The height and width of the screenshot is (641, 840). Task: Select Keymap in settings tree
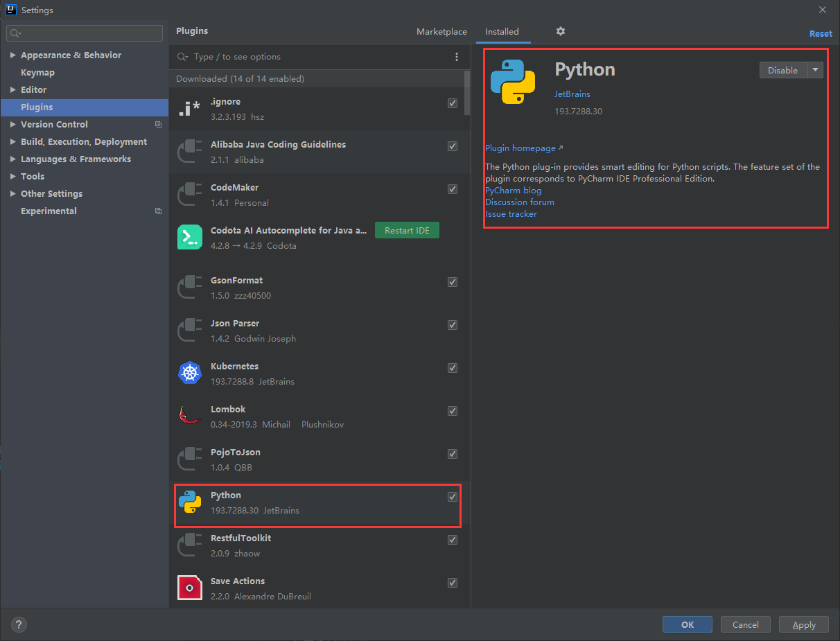pyautogui.click(x=37, y=73)
